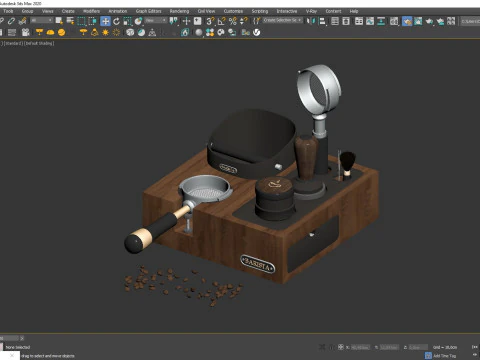Toggle Angle Snap
Viewport: 480px width, 360px height.
tap(221, 21)
